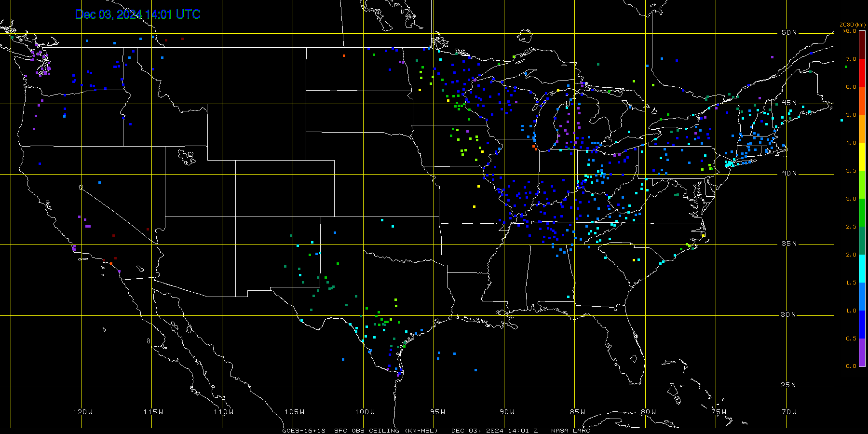Select the yellow colorbar segment between 3.5 and 4.0
Image resolution: width=868 pixels, height=434 pixels.
pos(862,157)
